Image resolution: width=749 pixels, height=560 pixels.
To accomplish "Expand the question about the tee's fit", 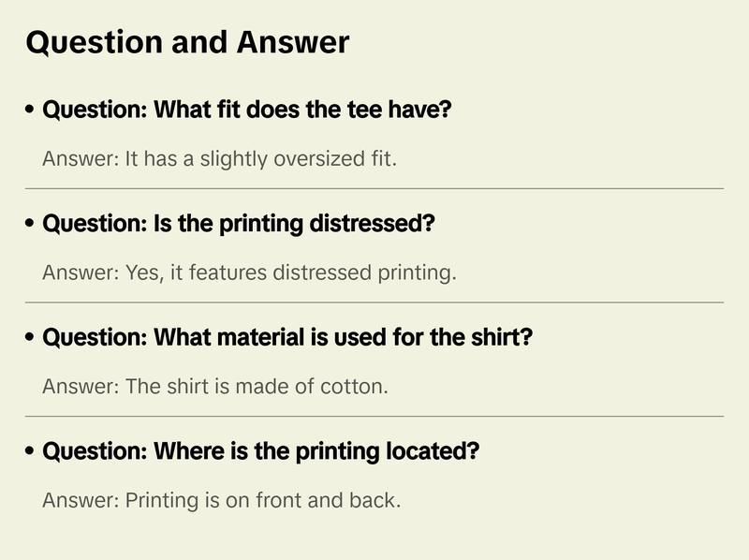I will [247, 111].
